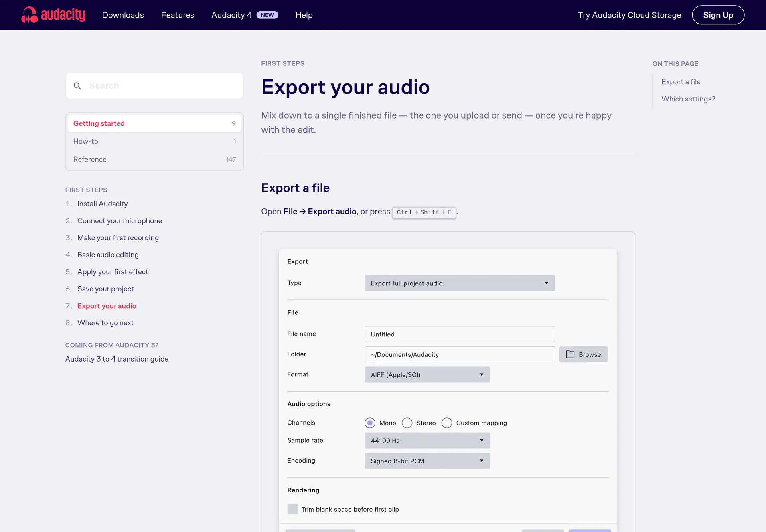
Task: Open the Help nav item
Action: pos(304,15)
